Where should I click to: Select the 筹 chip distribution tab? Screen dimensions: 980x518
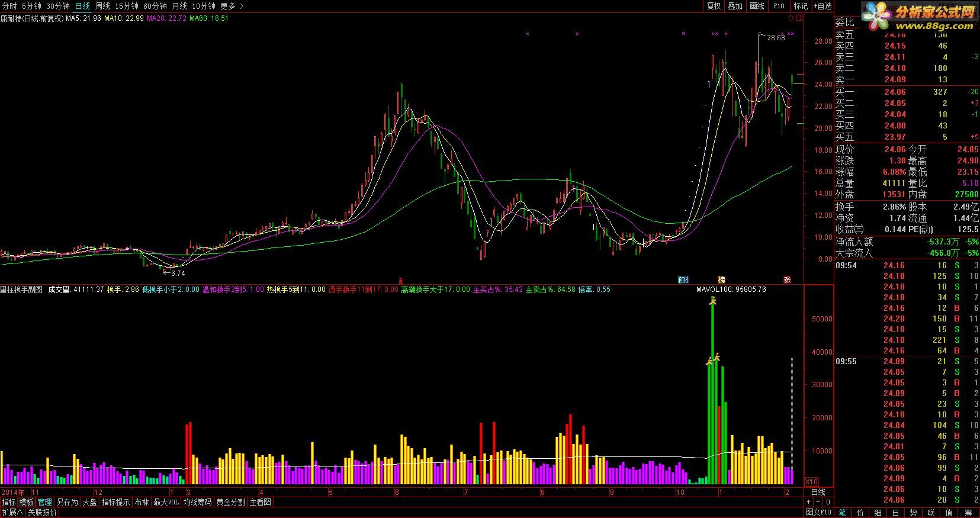click(968, 513)
